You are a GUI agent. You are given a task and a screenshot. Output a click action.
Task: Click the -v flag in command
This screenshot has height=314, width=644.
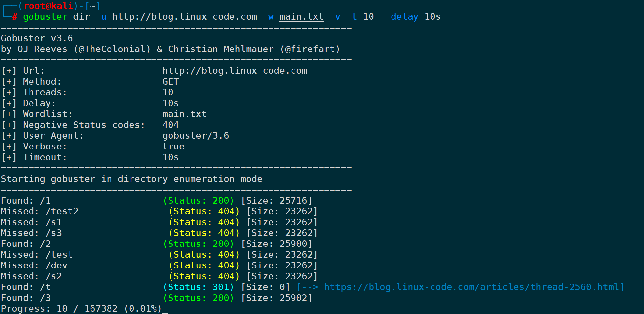pos(335,17)
